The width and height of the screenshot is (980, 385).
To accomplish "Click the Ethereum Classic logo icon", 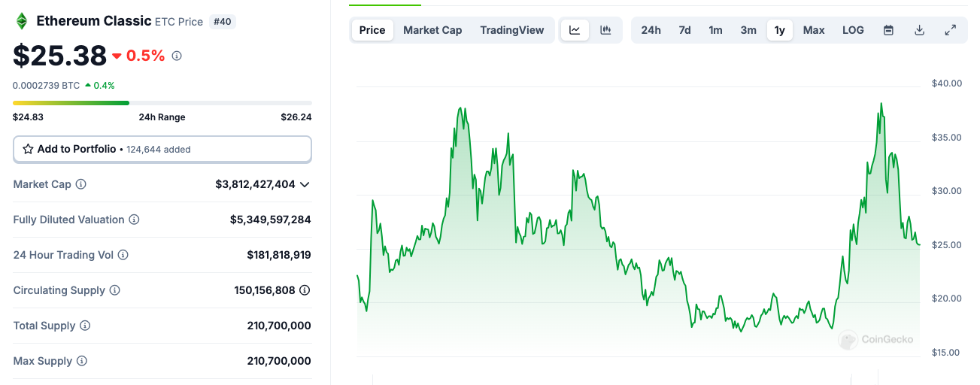I will tap(22, 21).
